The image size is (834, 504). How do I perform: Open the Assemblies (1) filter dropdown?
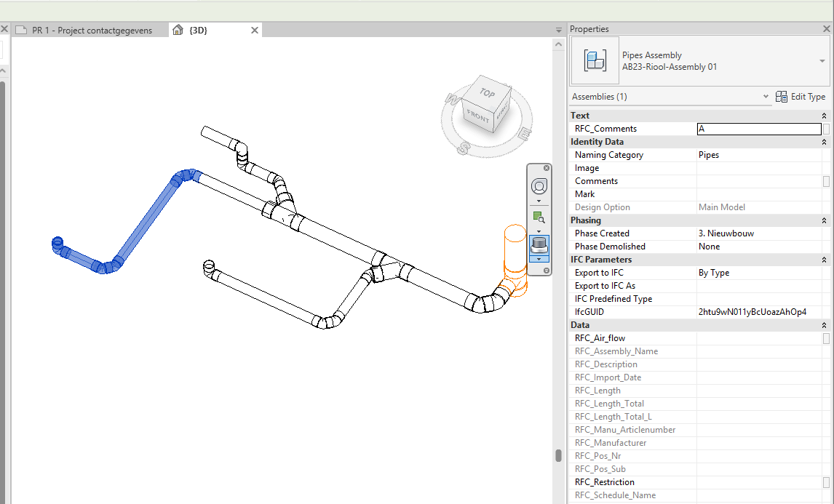click(x=766, y=97)
